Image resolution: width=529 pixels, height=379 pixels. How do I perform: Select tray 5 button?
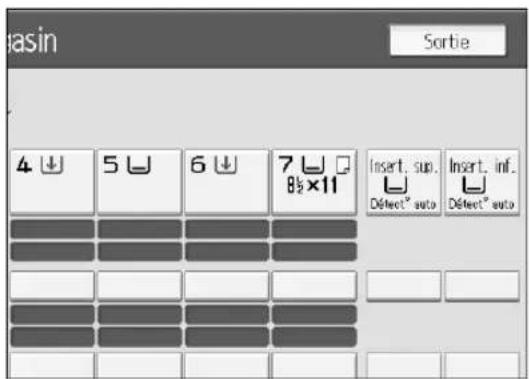tap(140, 182)
